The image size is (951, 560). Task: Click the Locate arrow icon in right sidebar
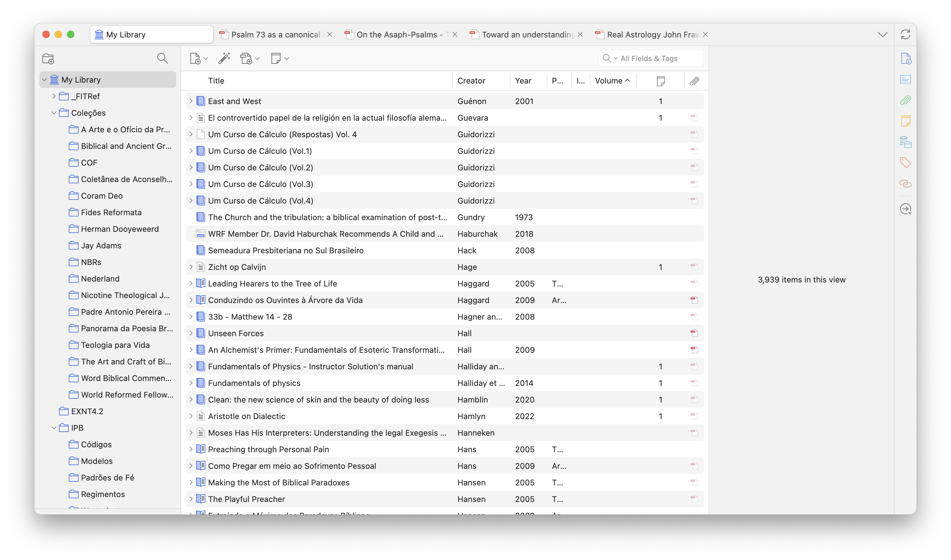905,209
